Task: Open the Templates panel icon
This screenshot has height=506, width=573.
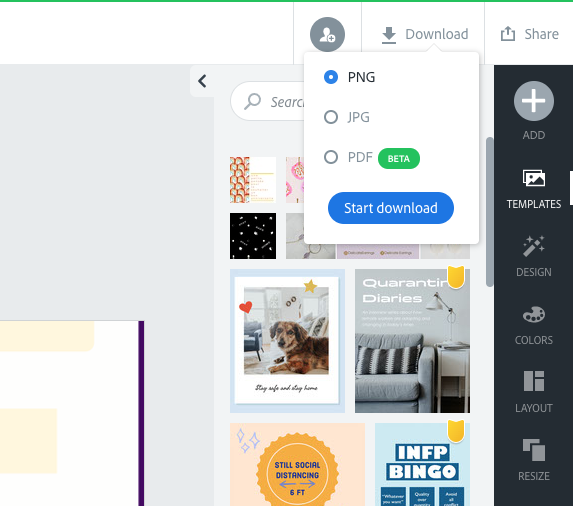Action: [534, 178]
